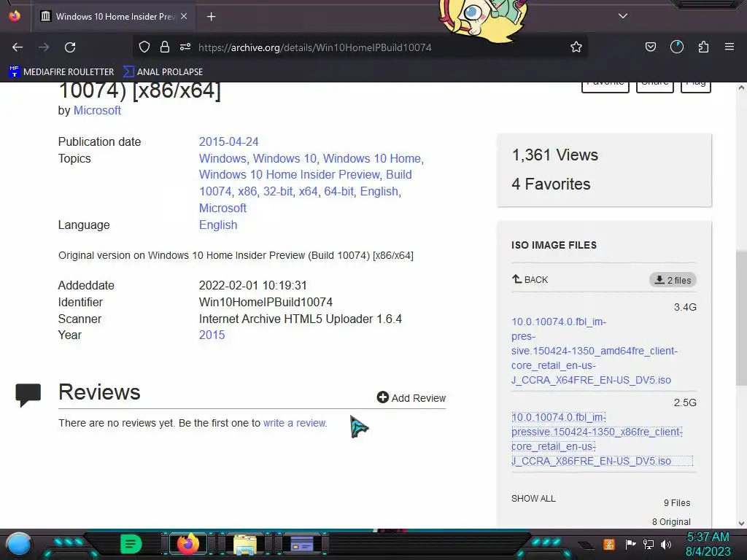Open the Microsoft author link

click(97, 111)
